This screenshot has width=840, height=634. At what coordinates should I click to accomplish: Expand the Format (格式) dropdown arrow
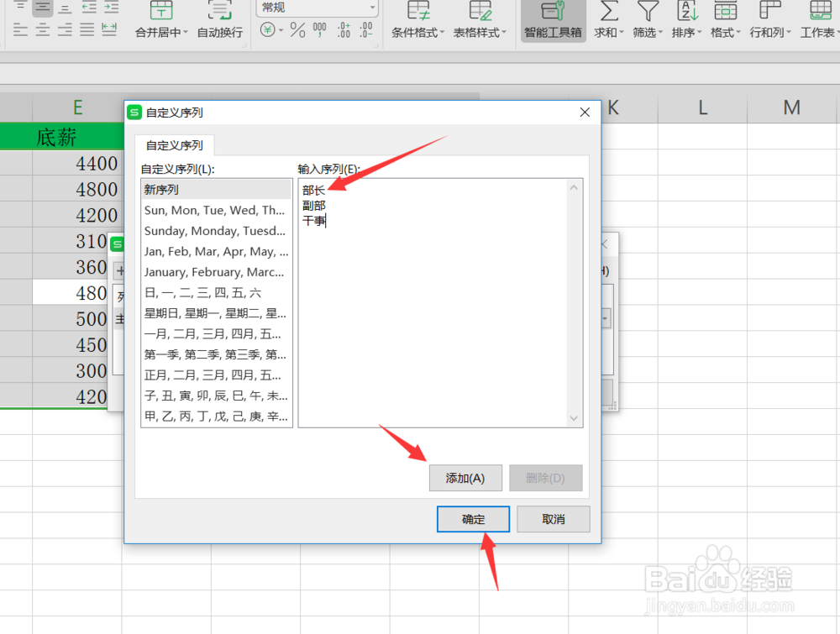[x=738, y=32]
